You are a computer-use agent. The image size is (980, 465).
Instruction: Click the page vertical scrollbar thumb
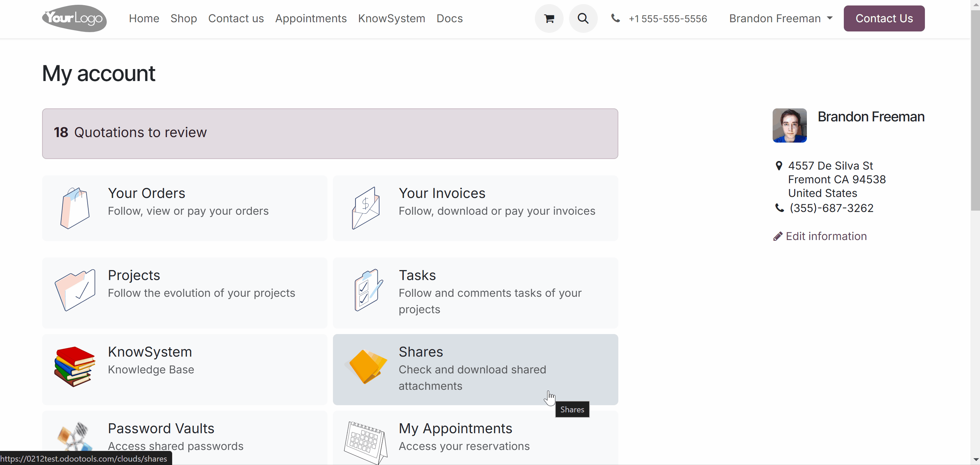pyautogui.click(x=975, y=110)
